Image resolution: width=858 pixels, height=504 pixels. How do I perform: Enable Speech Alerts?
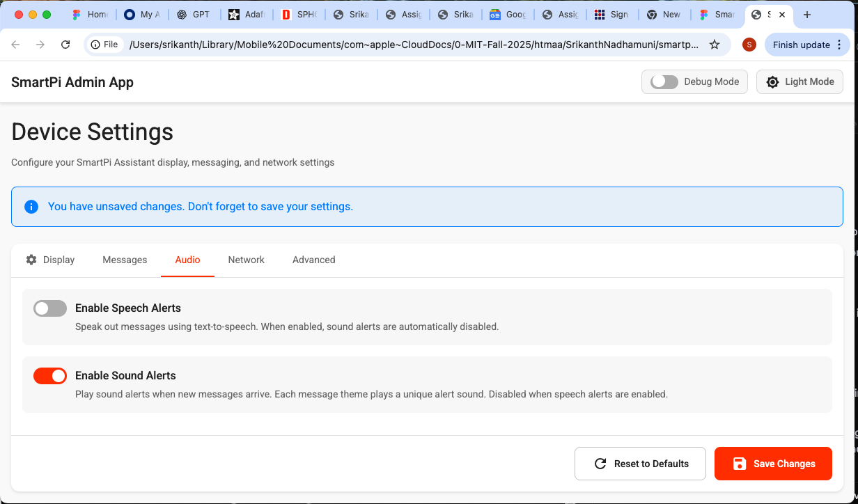pyautogui.click(x=49, y=308)
